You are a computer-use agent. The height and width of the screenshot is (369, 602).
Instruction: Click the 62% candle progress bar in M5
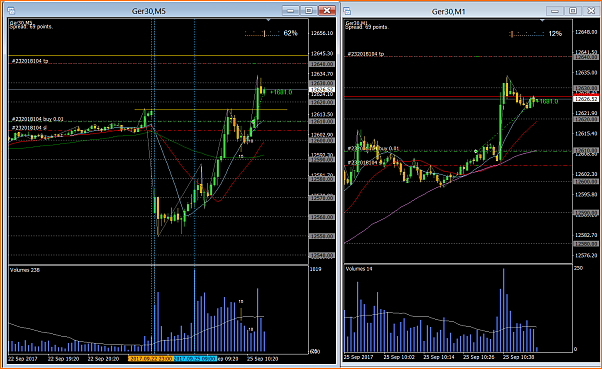point(262,34)
